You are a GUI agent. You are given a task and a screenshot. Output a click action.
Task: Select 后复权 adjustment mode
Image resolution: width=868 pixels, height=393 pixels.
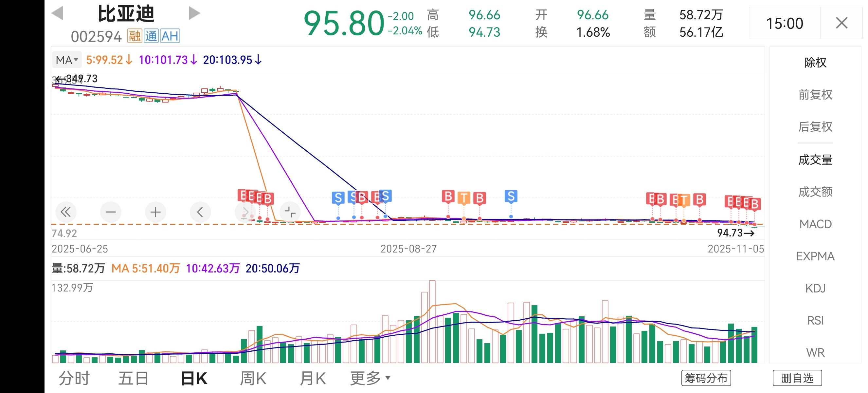pyautogui.click(x=815, y=127)
